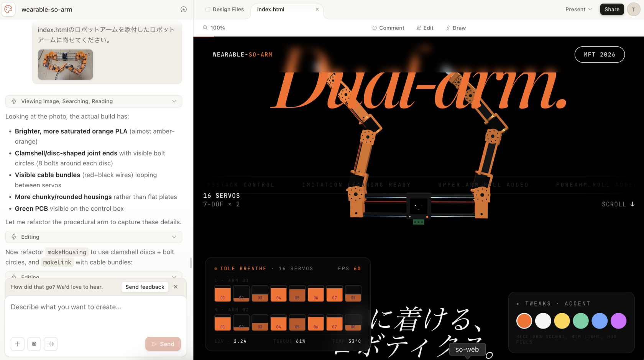The width and height of the screenshot is (644, 360).
Task: Select servo cell 07 in the R ARM 02 row
Action: [335, 323]
